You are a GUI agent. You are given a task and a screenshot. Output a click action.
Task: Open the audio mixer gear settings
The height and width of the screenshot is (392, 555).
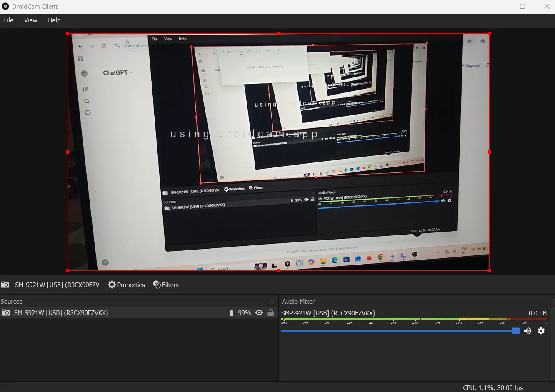tap(541, 331)
